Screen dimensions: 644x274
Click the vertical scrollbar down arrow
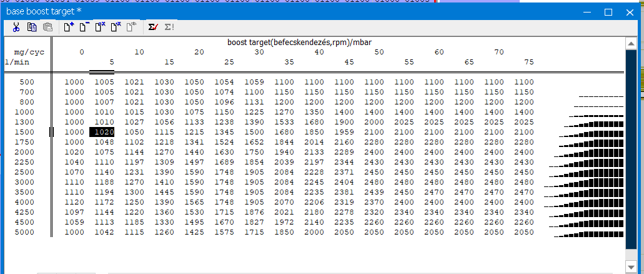[x=631, y=263]
